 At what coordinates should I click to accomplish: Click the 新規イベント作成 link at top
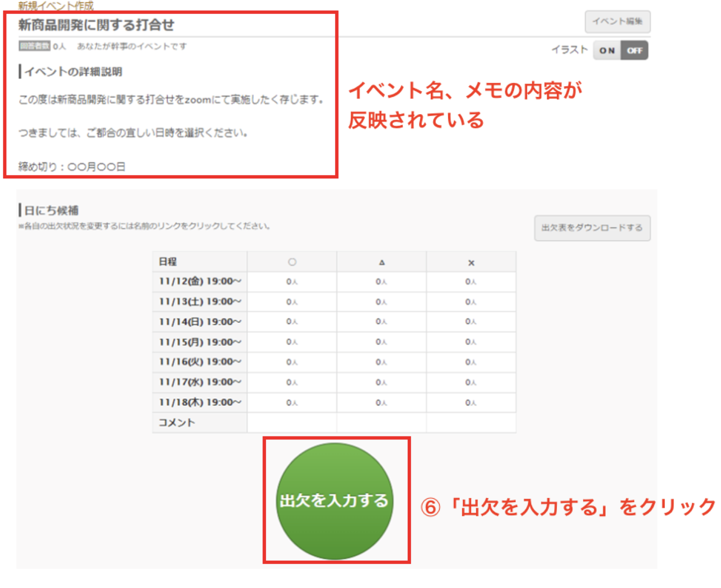[56, 6]
